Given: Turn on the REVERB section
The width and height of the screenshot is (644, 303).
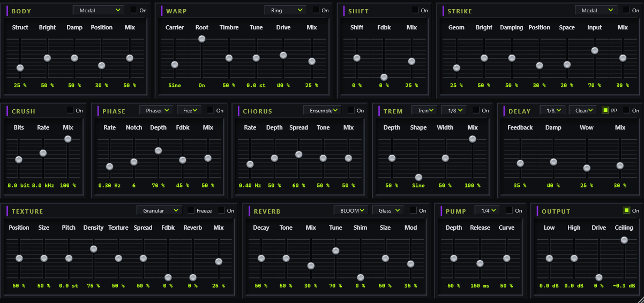Looking at the screenshot, I should (413, 210).
